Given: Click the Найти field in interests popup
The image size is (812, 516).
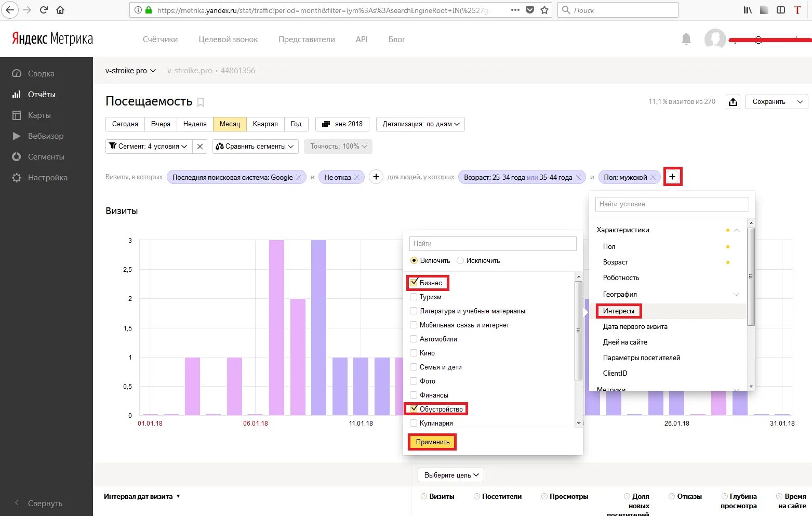Looking at the screenshot, I should click(493, 244).
